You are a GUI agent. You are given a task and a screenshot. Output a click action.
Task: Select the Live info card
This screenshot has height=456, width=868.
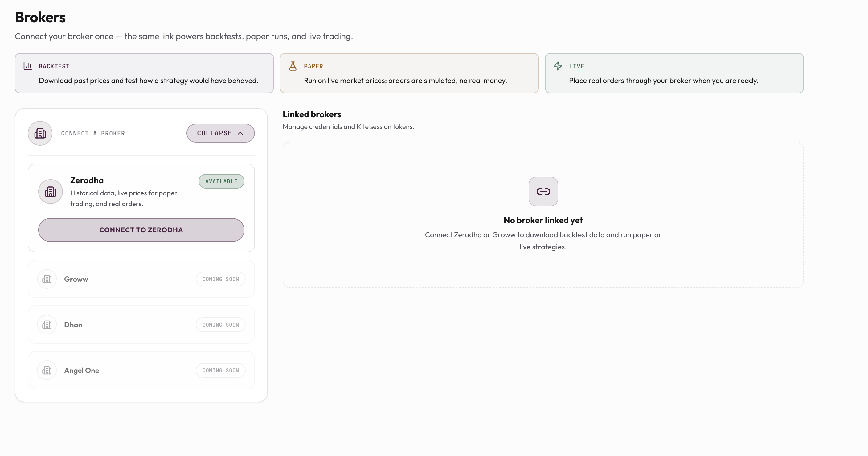click(x=674, y=73)
